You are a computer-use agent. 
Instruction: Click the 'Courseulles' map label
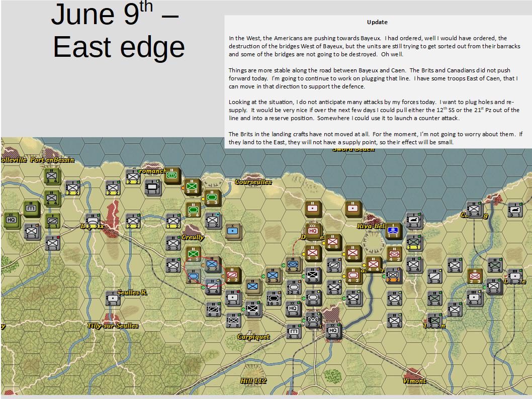click(253, 182)
